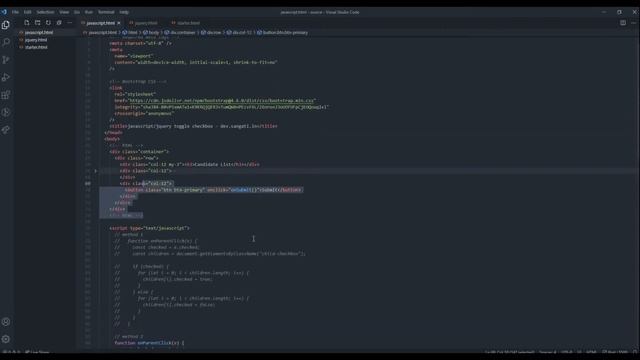Open the Terminal menu
Screen dimensions: 640x360
point(106,12)
